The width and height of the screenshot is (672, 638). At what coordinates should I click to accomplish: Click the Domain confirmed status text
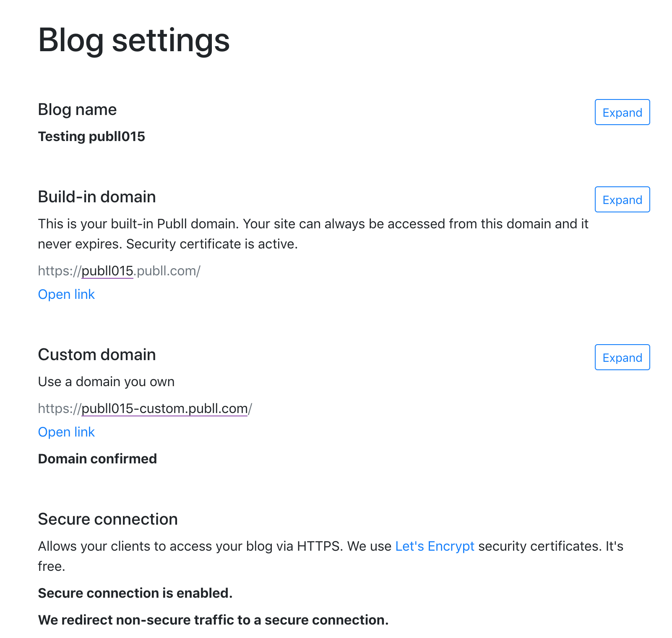(x=97, y=458)
